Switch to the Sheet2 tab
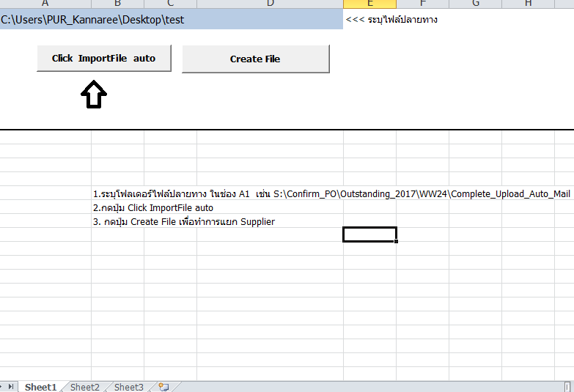This screenshot has width=574, height=392. [85, 387]
